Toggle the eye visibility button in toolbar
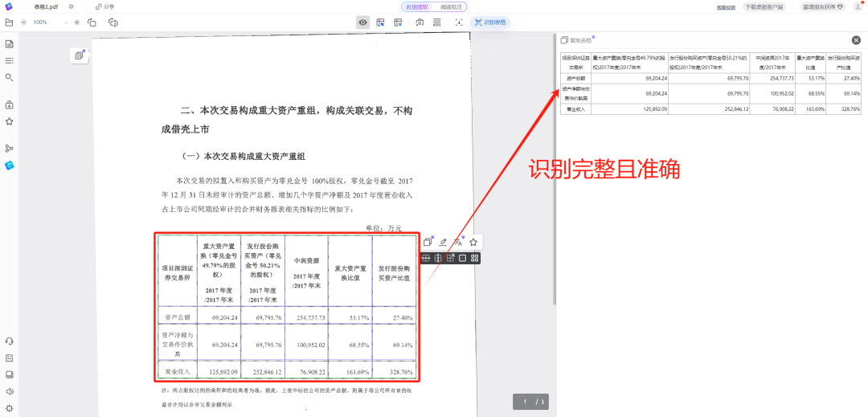The width and height of the screenshot is (868, 417). pyautogui.click(x=363, y=22)
